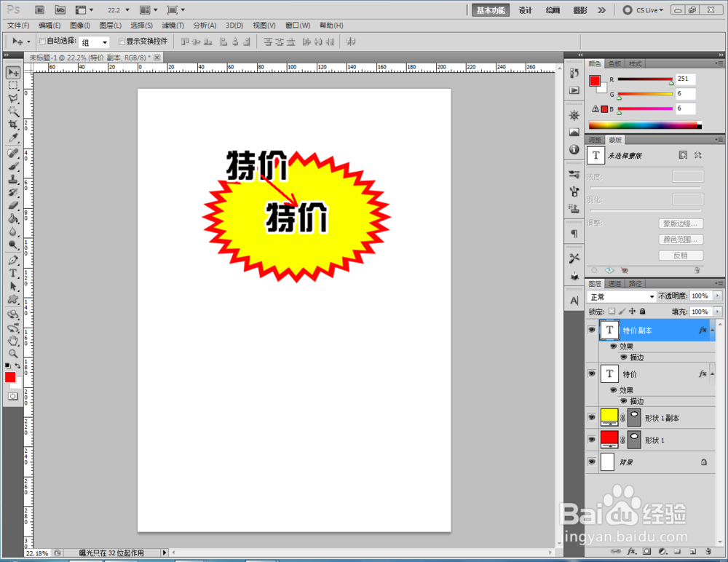The image size is (728, 562).
Task: Select the 形状 1副本 layer thumbnail
Action: pos(609,416)
